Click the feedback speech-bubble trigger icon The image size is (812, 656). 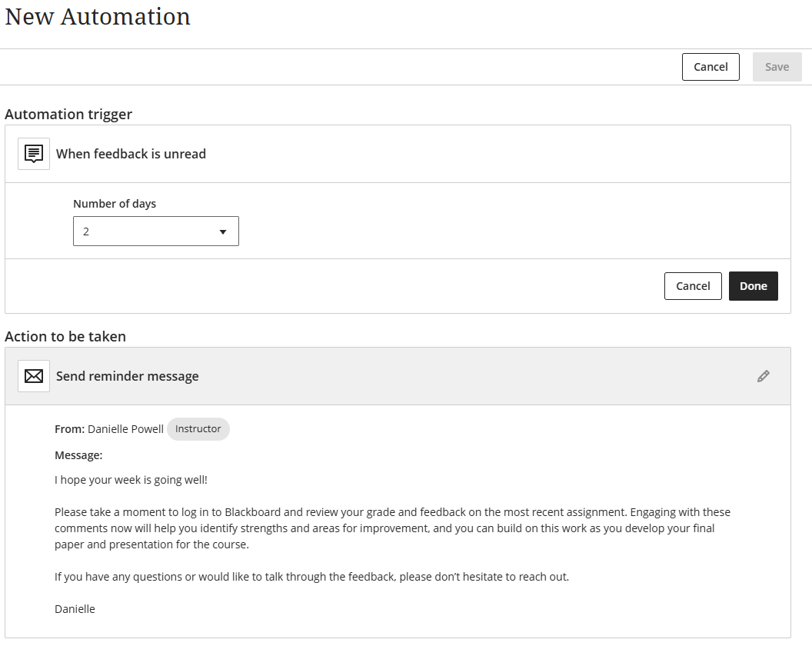34,154
